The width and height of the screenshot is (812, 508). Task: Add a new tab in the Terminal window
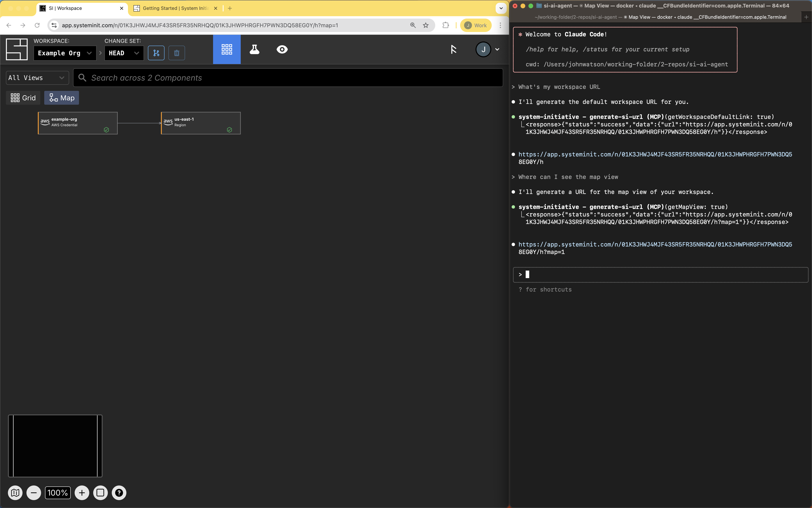(806, 17)
